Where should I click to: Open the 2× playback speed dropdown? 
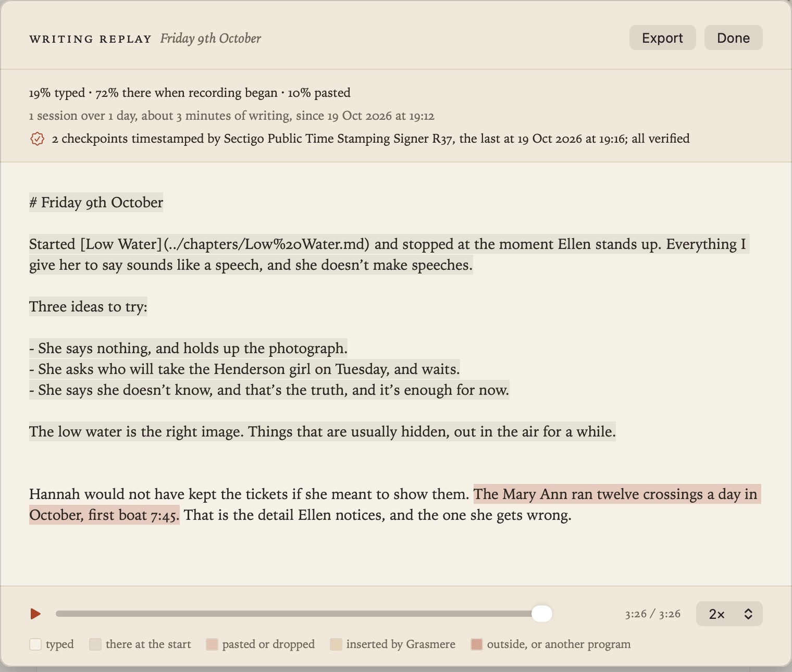coord(729,614)
